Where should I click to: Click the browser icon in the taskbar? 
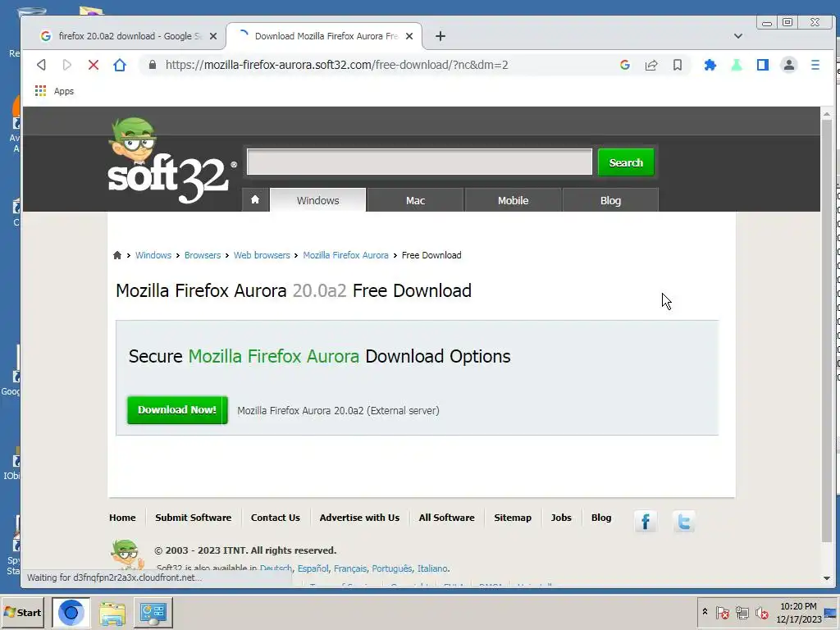coord(71,612)
